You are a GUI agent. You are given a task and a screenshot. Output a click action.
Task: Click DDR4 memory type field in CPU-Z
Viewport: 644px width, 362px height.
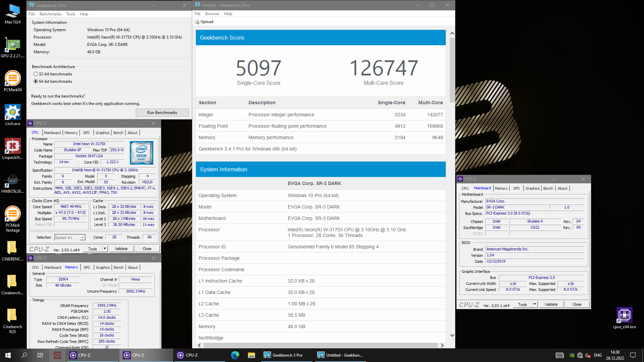63,279
